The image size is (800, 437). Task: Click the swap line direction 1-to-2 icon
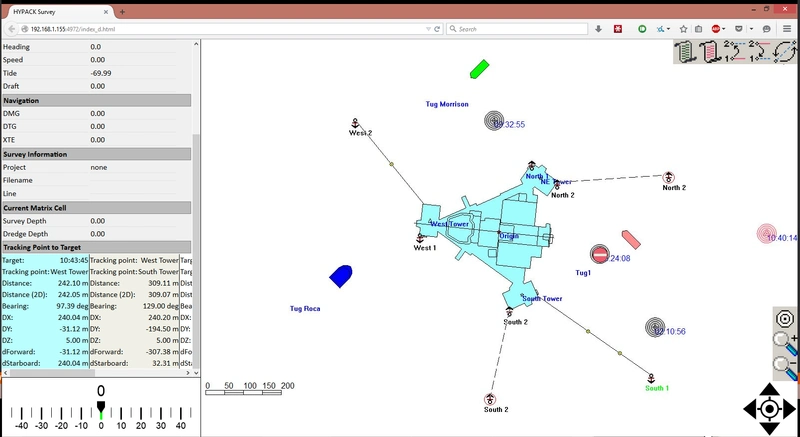click(x=735, y=52)
